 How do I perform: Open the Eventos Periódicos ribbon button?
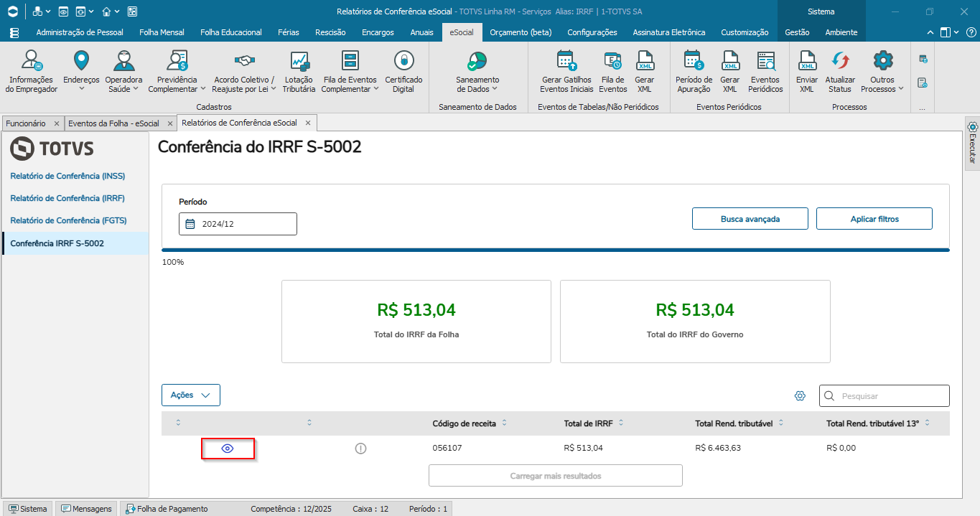pos(765,72)
